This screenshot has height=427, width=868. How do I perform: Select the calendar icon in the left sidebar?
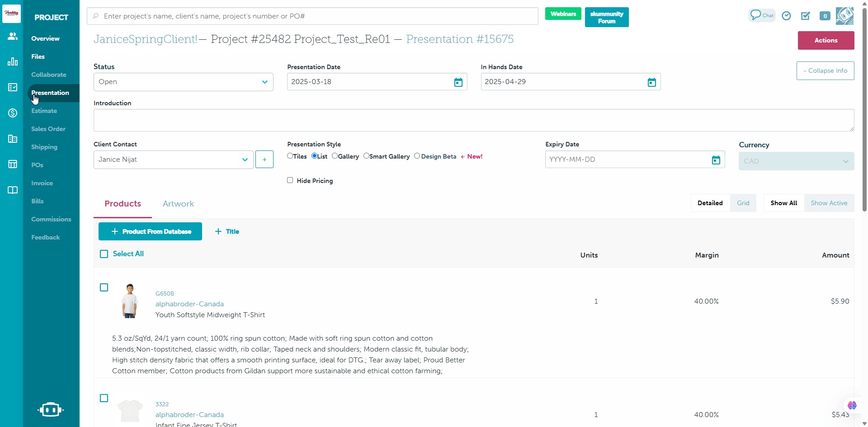point(12,164)
